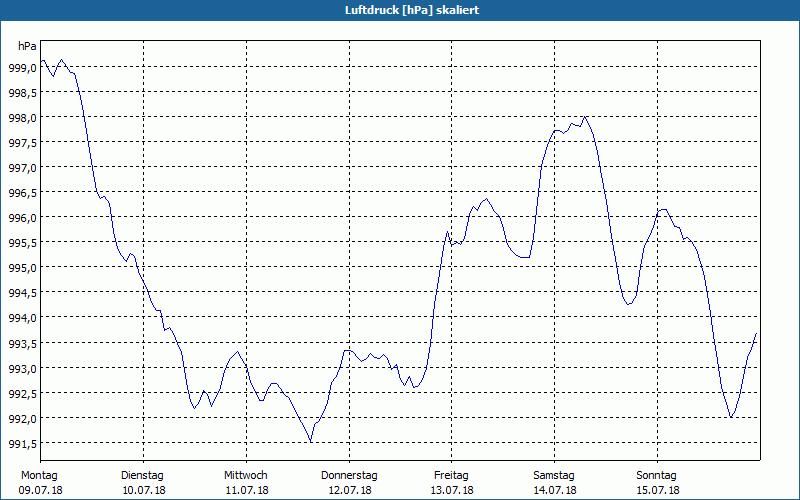
Task: Select the 993,5 axis value
Action: (22, 343)
